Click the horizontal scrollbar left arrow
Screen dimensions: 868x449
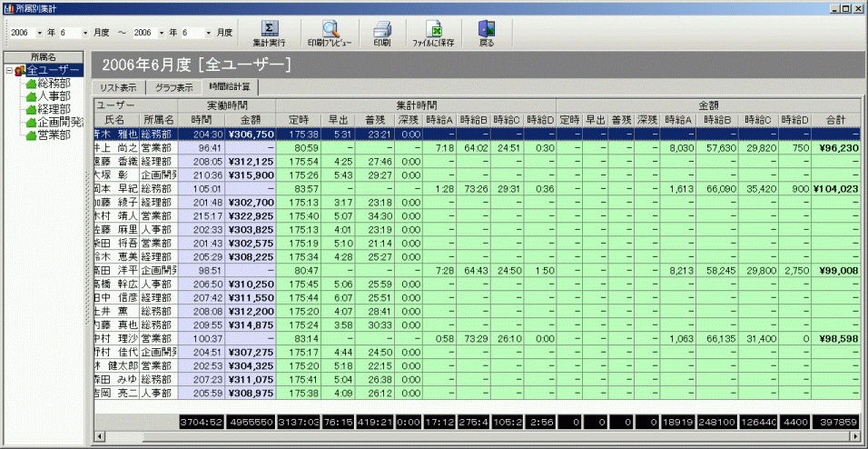point(100,435)
